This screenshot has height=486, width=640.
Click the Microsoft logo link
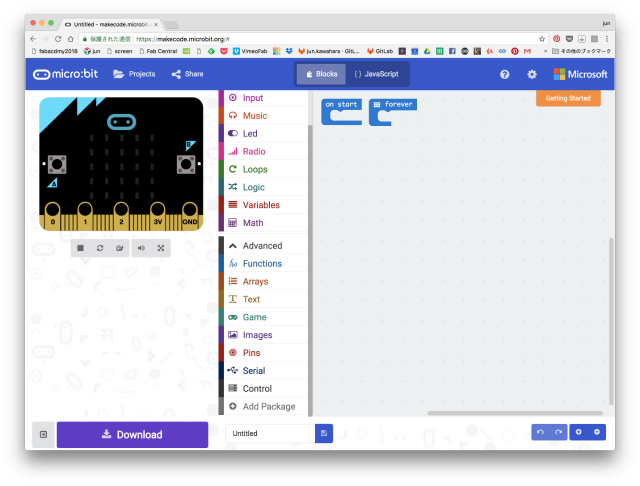pyautogui.click(x=580, y=74)
